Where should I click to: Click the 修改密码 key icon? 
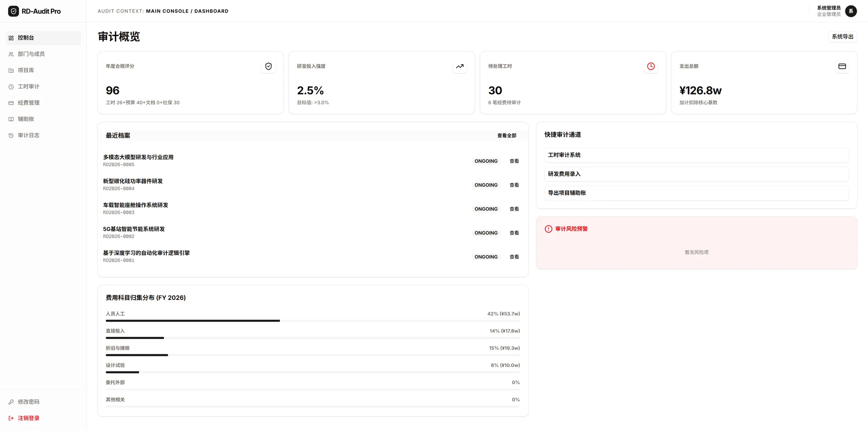click(11, 402)
